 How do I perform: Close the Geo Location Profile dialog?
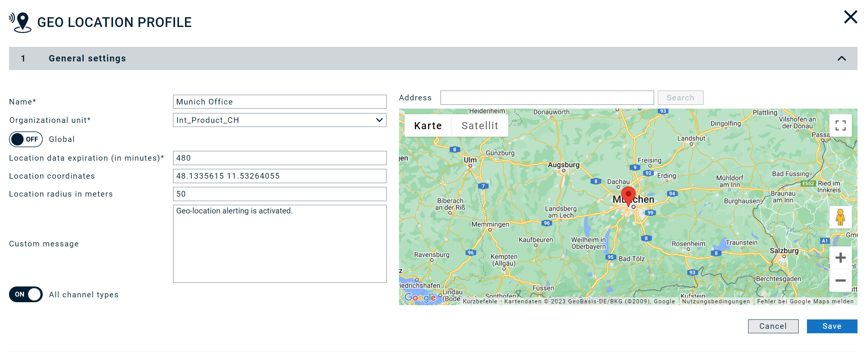pos(850,17)
